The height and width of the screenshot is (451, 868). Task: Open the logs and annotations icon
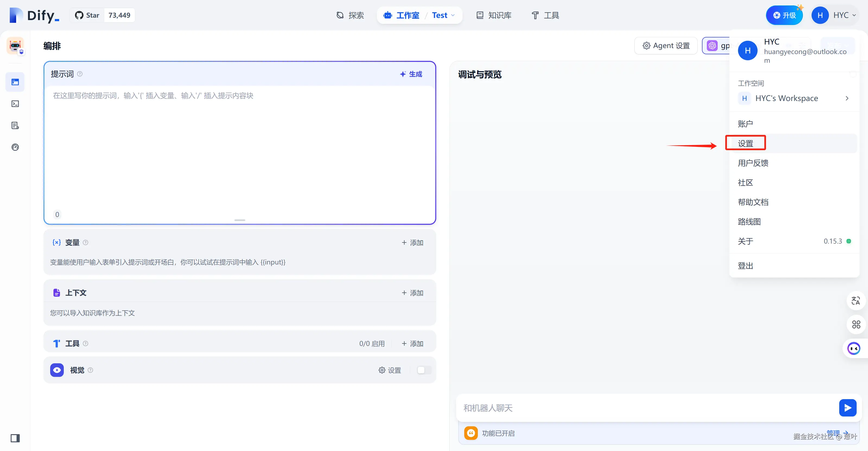(x=15, y=125)
